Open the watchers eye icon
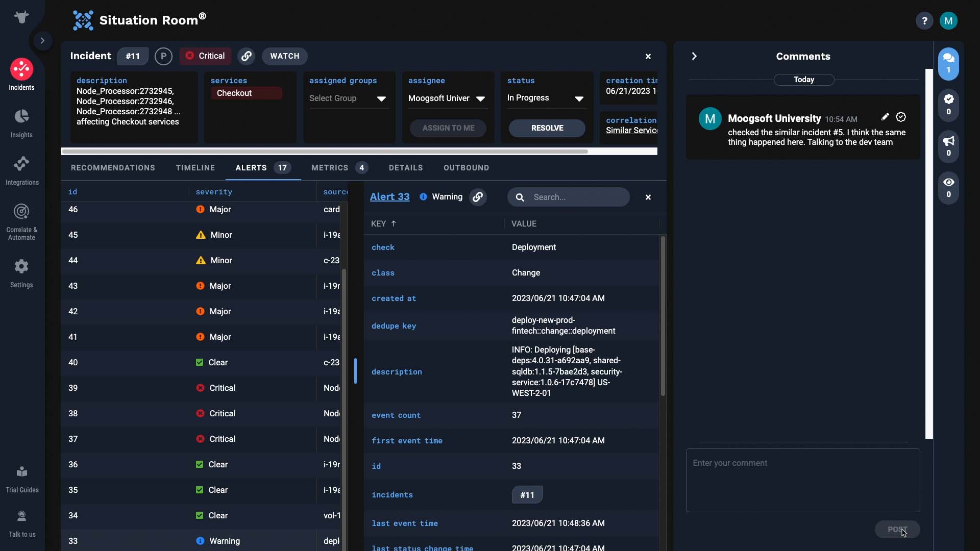 (948, 188)
